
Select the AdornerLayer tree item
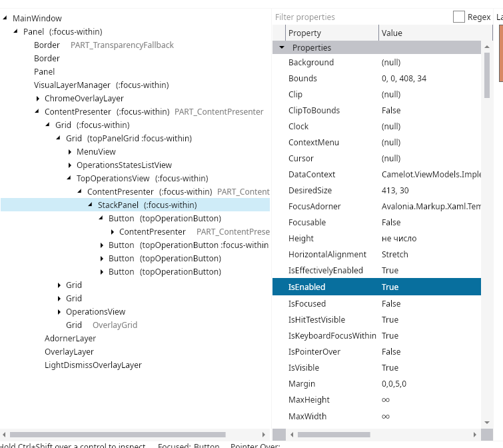(70, 338)
